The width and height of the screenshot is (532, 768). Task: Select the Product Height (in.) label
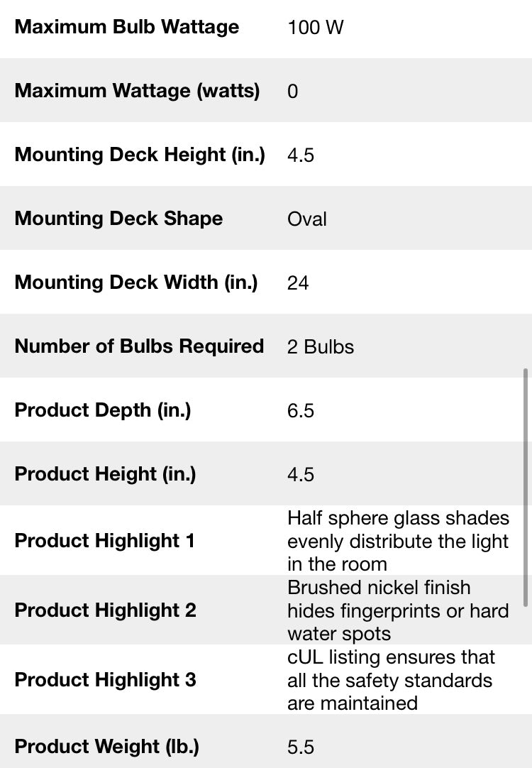105,473
